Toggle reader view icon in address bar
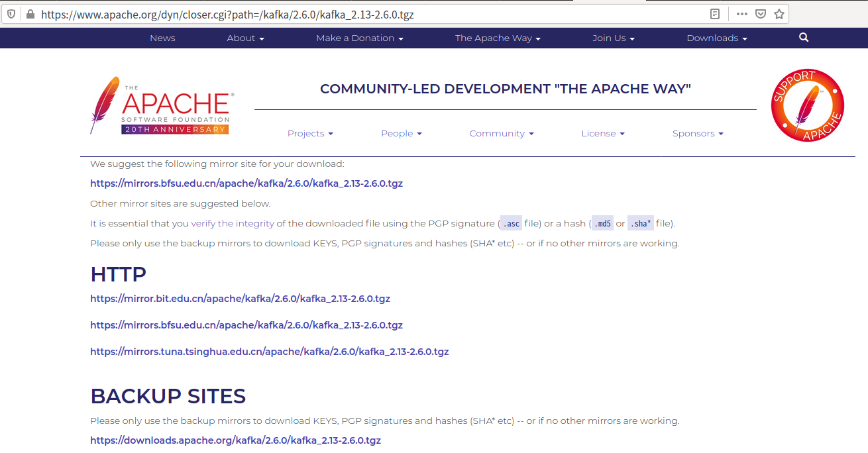Viewport: 868px width, 453px height. click(715, 14)
